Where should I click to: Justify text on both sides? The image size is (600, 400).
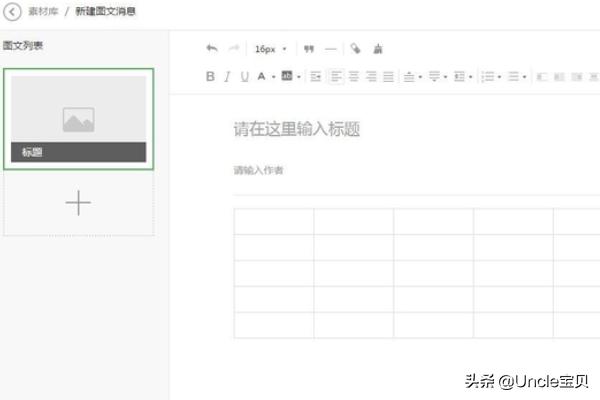click(x=388, y=77)
